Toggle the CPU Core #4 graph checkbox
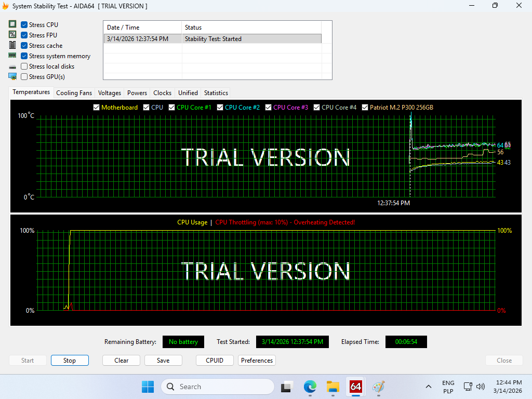Image resolution: width=532 pixels, height=399 pixels. (x=316, y=107)
